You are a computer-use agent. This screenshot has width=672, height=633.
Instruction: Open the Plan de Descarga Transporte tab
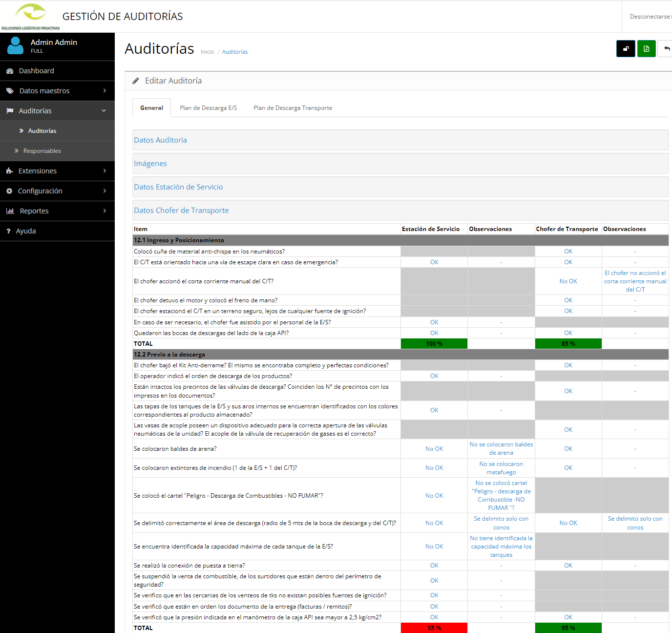click(293, 108)
